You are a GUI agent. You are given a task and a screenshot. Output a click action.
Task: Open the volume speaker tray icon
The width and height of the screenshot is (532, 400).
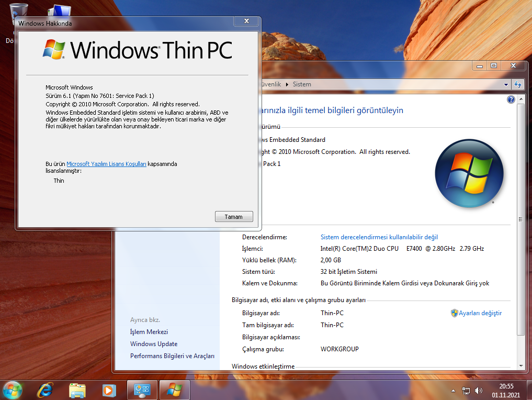point(479,391)
